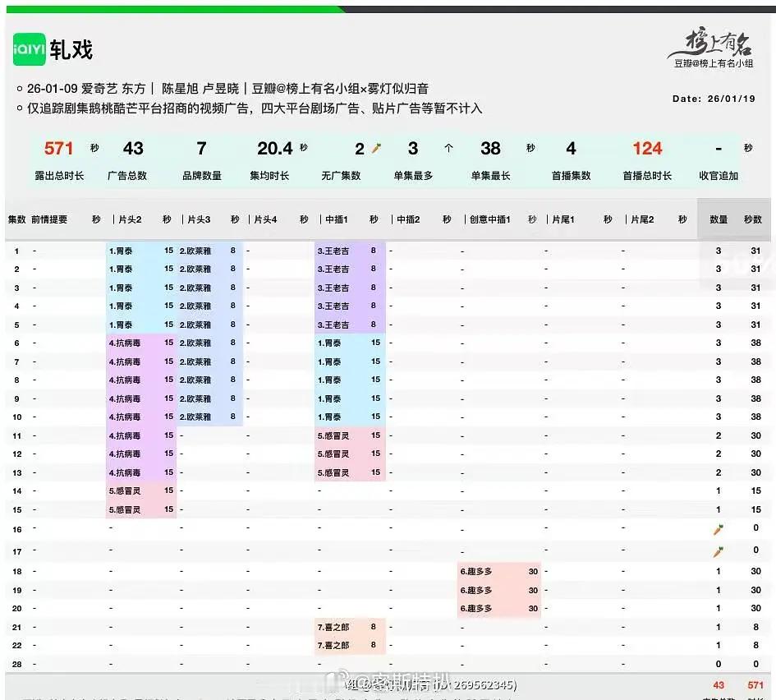Image resolution: width=776 pixels, height=700 pixels.
Task: Click 1.胃泰 in episode 1 片头2 cell
Action: click(121, 251)
